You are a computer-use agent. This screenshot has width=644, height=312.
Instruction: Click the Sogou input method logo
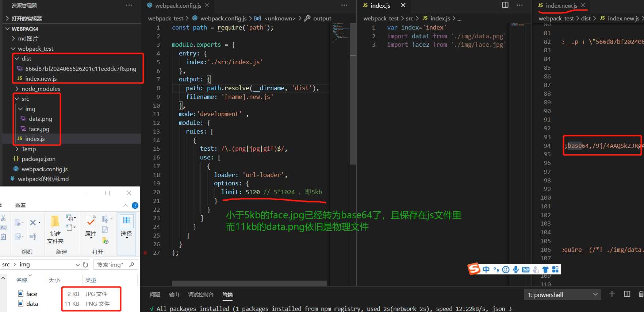pos(474,269)
